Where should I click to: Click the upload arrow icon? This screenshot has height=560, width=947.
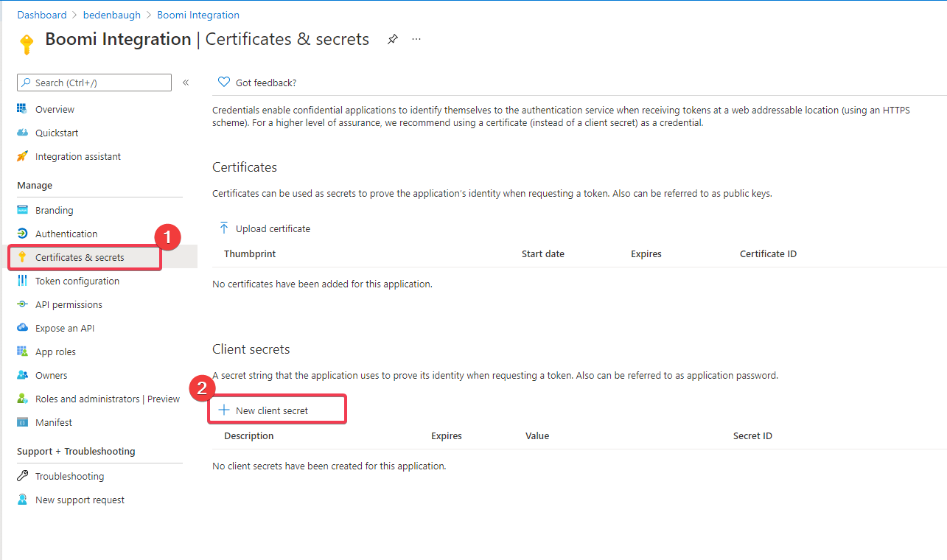tap(224, 228)
